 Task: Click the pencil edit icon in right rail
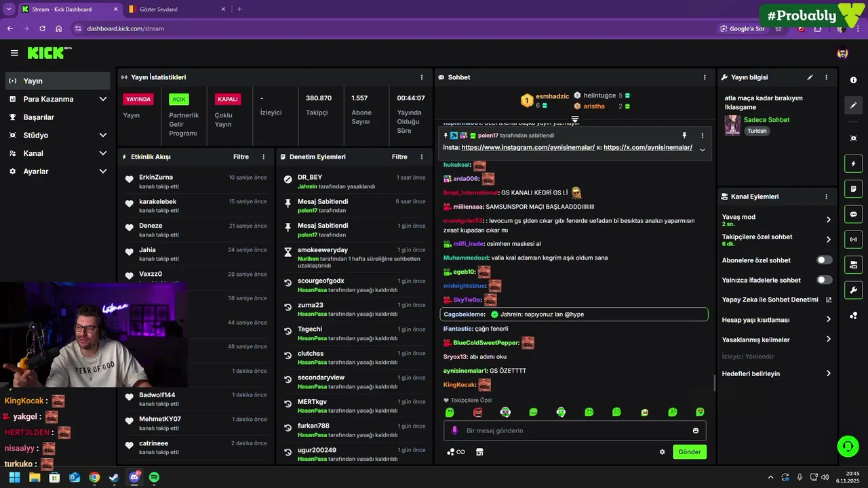853,106
